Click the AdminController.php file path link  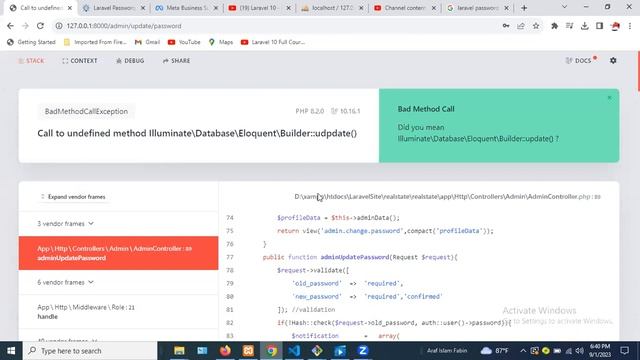tap(447, 197)
